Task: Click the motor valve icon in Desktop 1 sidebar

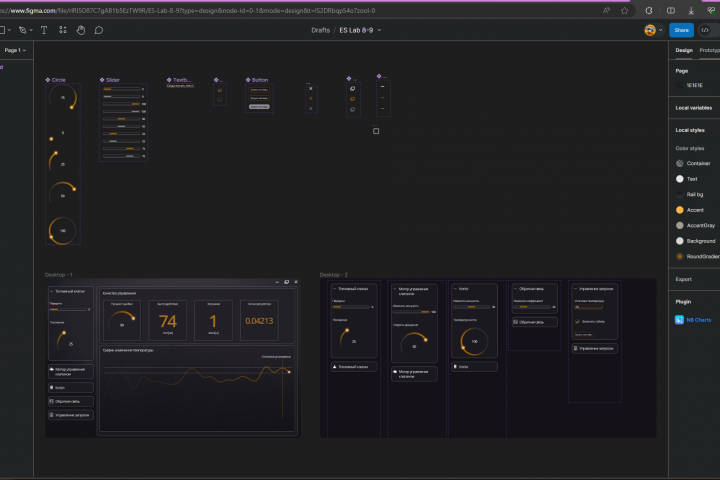Action: [51, 369]
